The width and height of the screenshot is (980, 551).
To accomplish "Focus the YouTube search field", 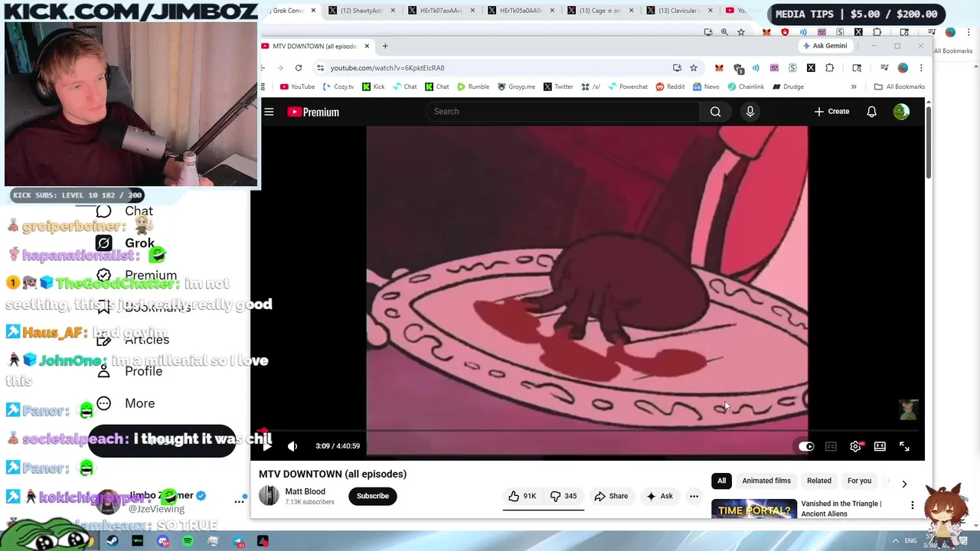I will (563, 112).
